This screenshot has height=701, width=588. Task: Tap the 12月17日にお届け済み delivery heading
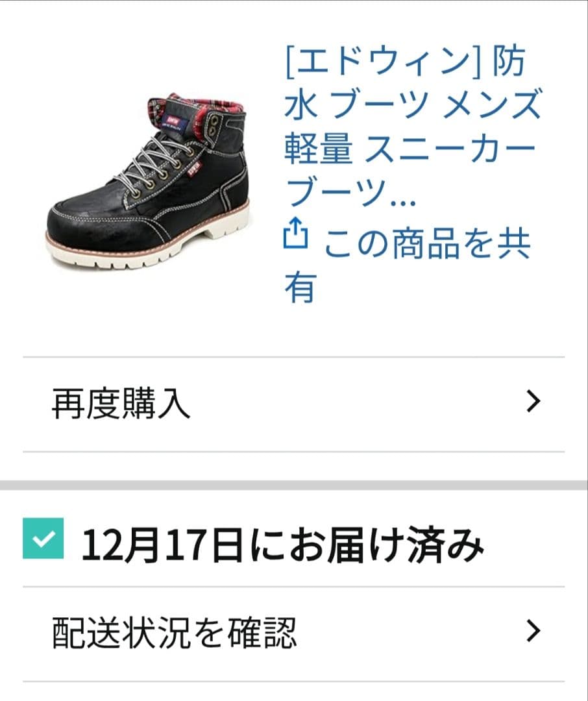click(x=282, y=545)
